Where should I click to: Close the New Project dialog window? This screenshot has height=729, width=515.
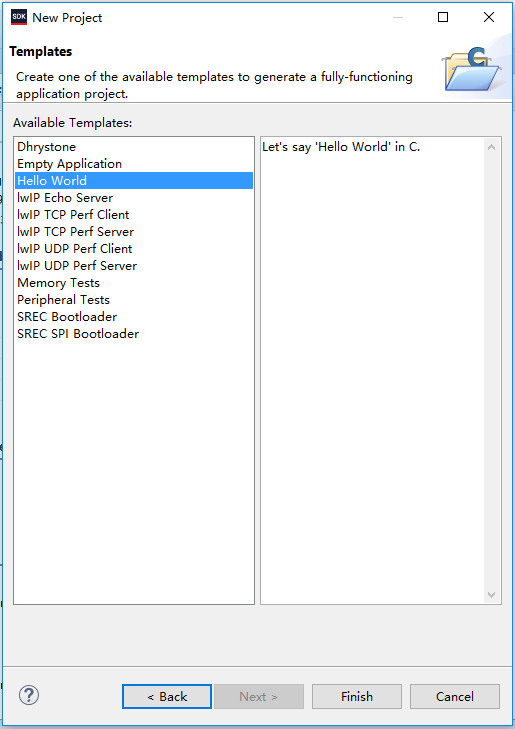[489, 17]
